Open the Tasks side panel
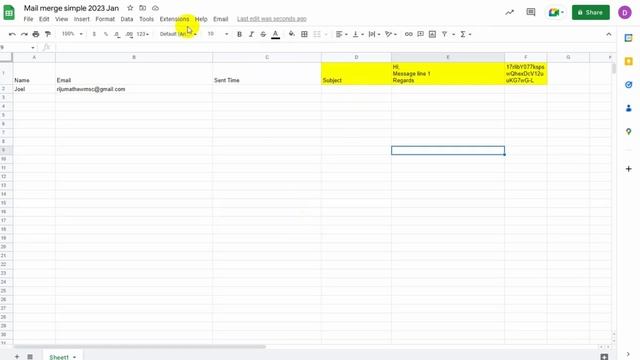 (629, 84)
